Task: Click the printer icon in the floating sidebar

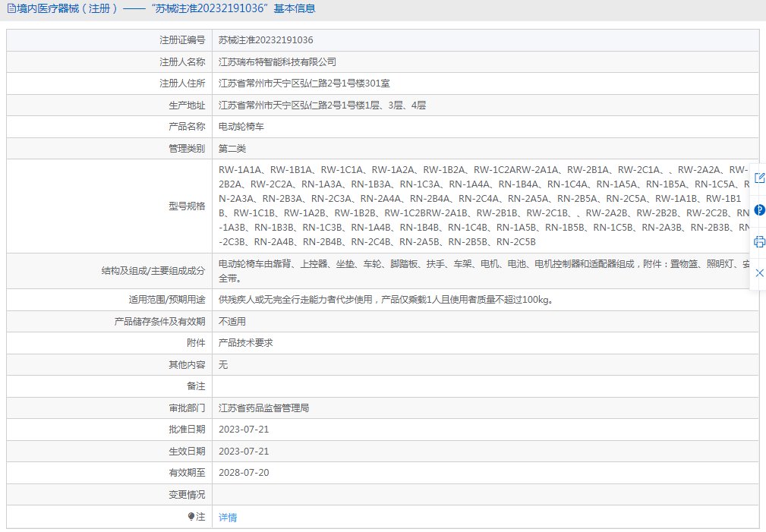Action: tap(759, 241)
